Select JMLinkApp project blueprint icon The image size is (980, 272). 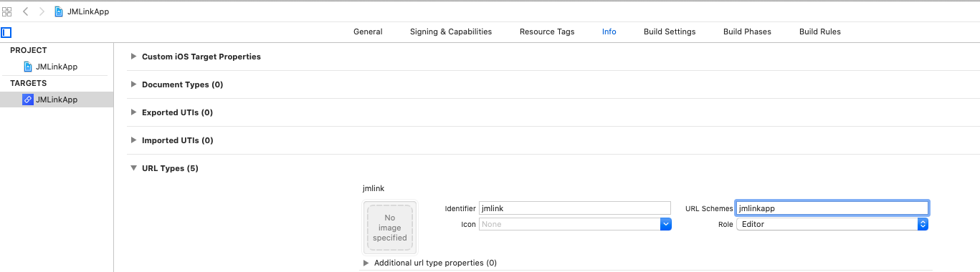pyautogui.click(x=28, y=67)
